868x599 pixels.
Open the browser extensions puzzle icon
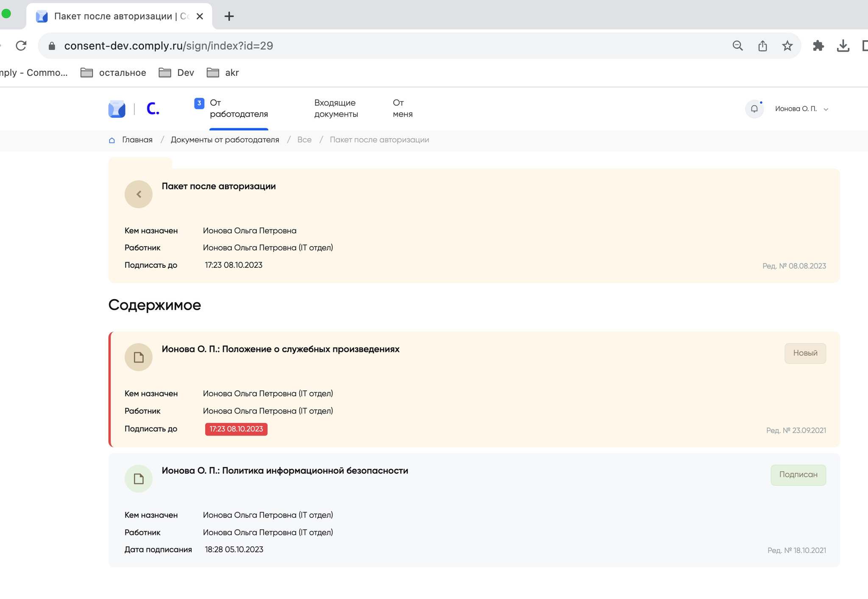click(x=818, y=46)
